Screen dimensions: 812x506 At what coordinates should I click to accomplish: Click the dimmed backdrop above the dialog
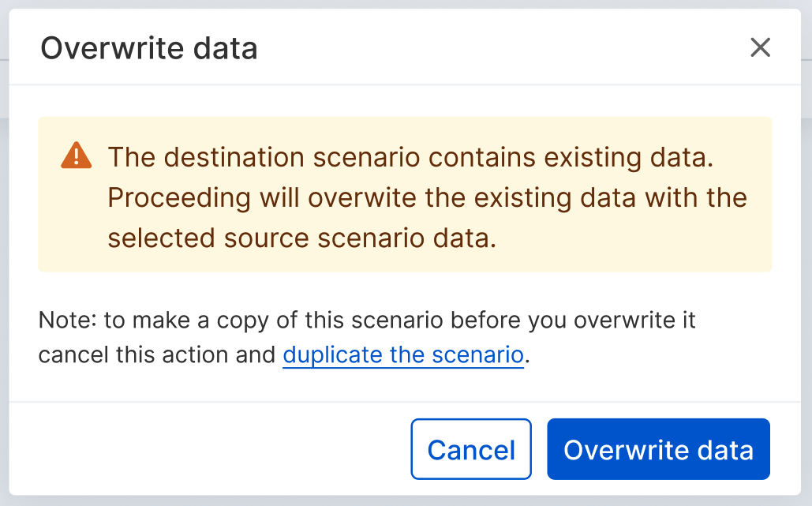pyautogui.click(x=406, y=4)
